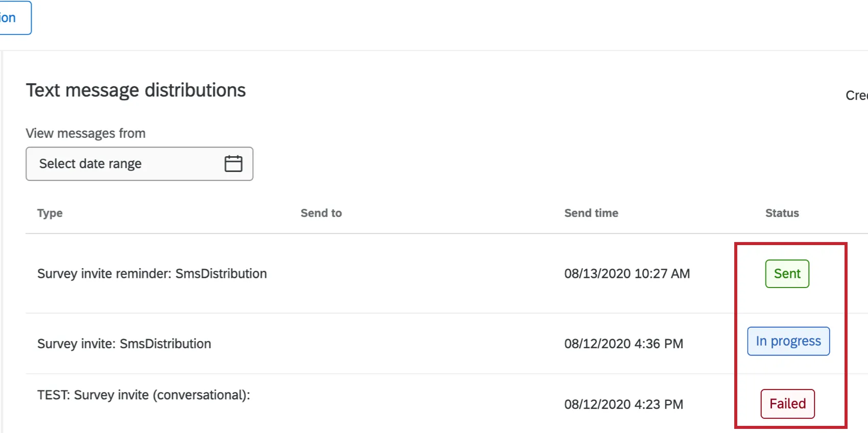Click timestamp 08/13/2020 10:27 AM

pyautogui.click(x=627, y=274)
